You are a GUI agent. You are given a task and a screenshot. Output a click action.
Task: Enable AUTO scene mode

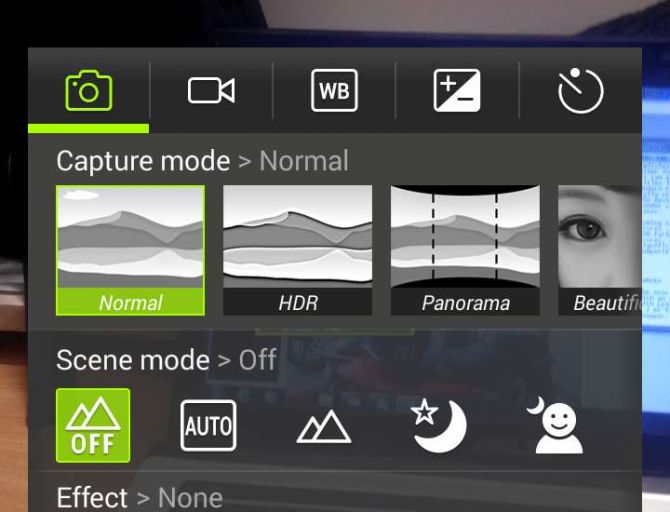click(208, 426)
